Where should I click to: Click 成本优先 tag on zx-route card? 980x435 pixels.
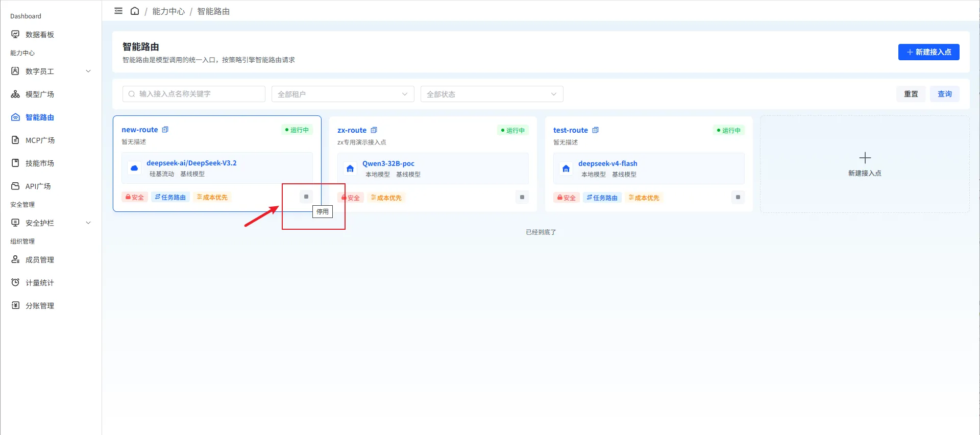(386, 198)
